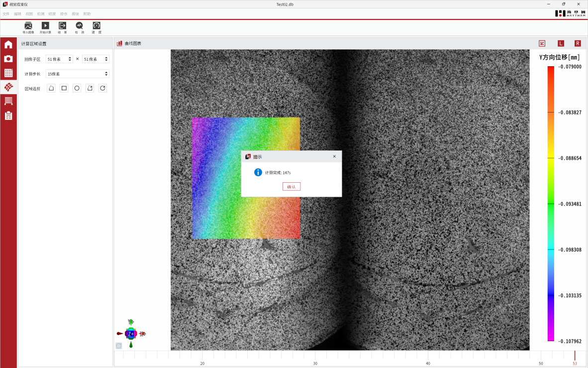The image size is (588, 368).
Task: Open the 结果 export results toolbar icon
Action: pyautogui.click(x=62, y=26)
